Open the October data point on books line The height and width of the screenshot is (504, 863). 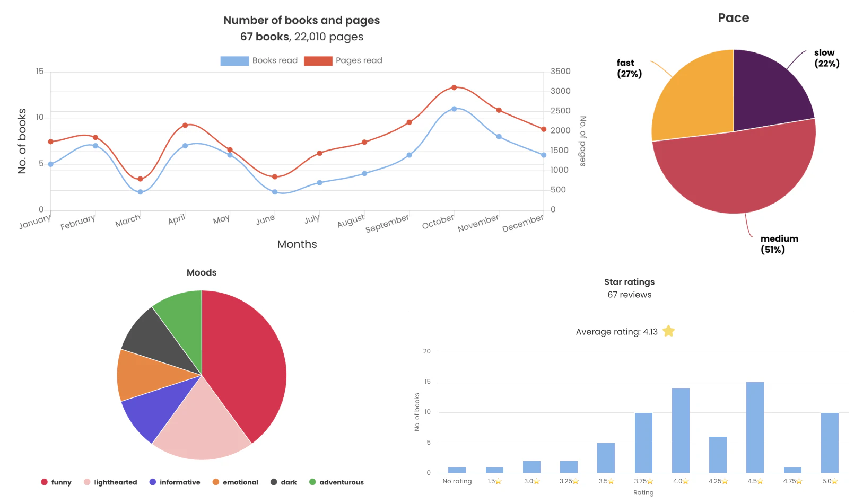[454, 108]
